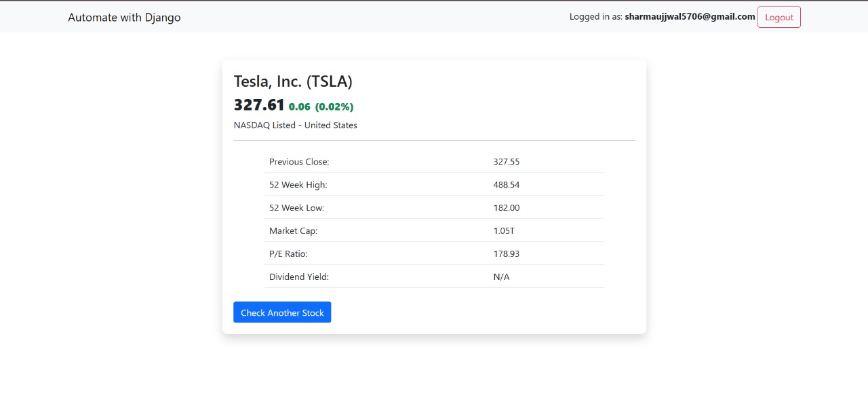Click the NASDAQ Listed - United States text
The height and width of the screenshot is (412, 868).
click(296, 125)
